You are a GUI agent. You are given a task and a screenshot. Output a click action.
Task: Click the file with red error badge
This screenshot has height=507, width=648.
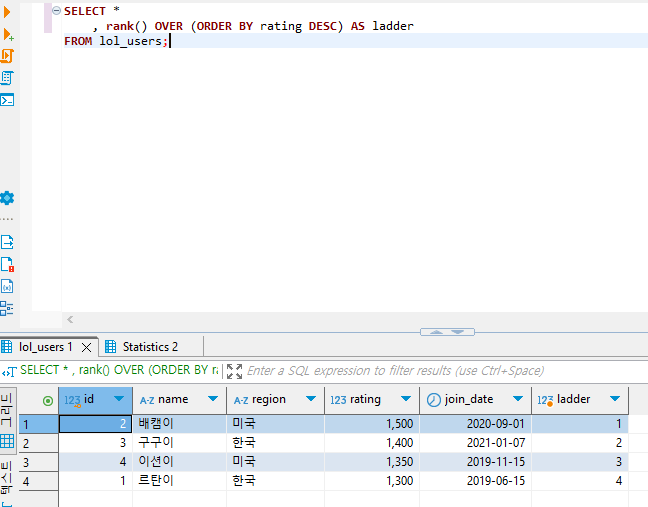click(x=7, y=264)
